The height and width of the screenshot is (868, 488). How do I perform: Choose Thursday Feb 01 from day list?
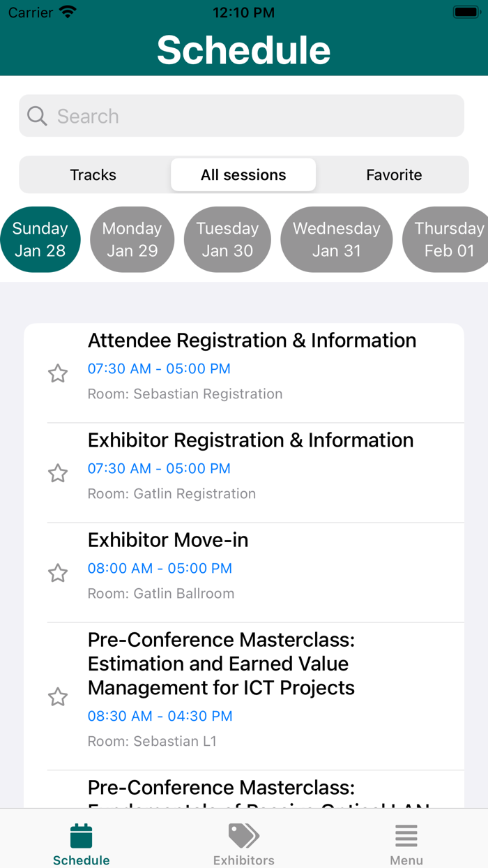coord(446,239)
